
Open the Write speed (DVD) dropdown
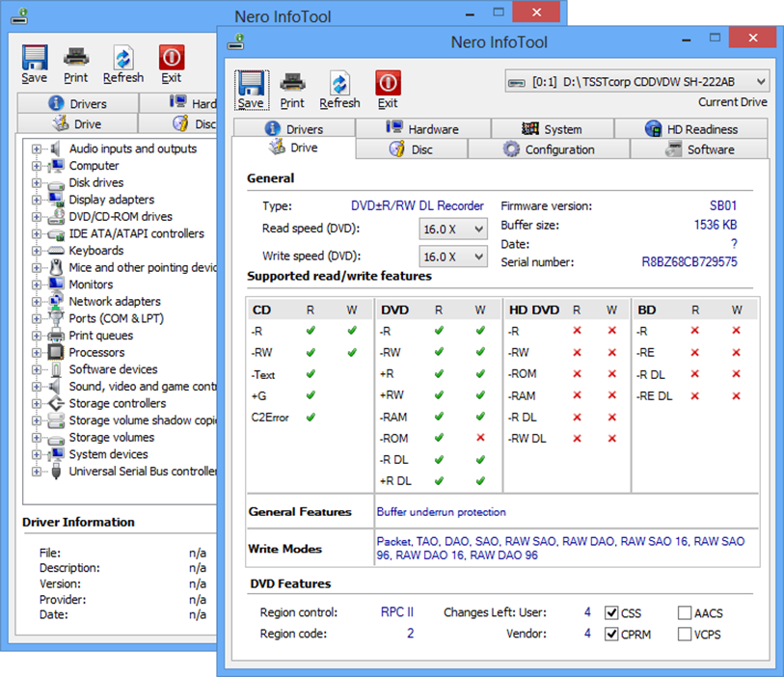(x=453, y=257)
